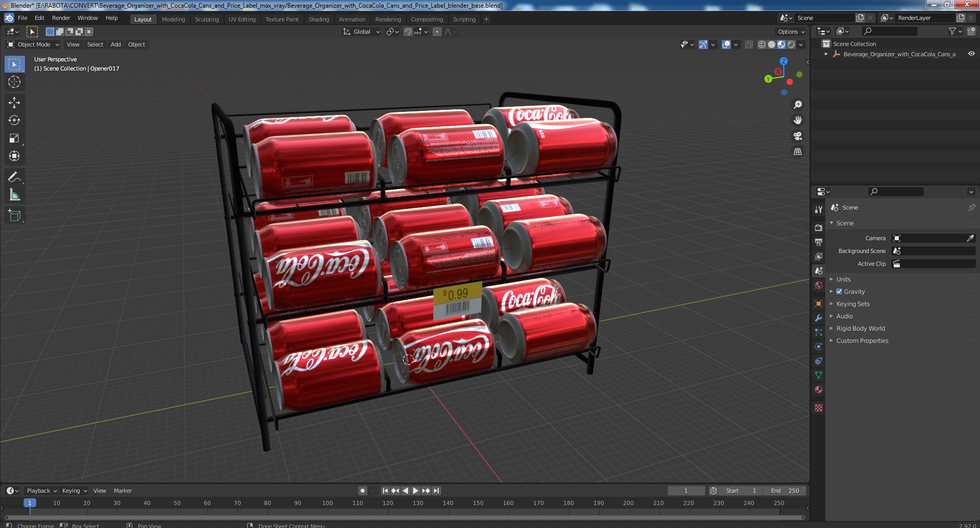Click the current frame field

point(686,491)
